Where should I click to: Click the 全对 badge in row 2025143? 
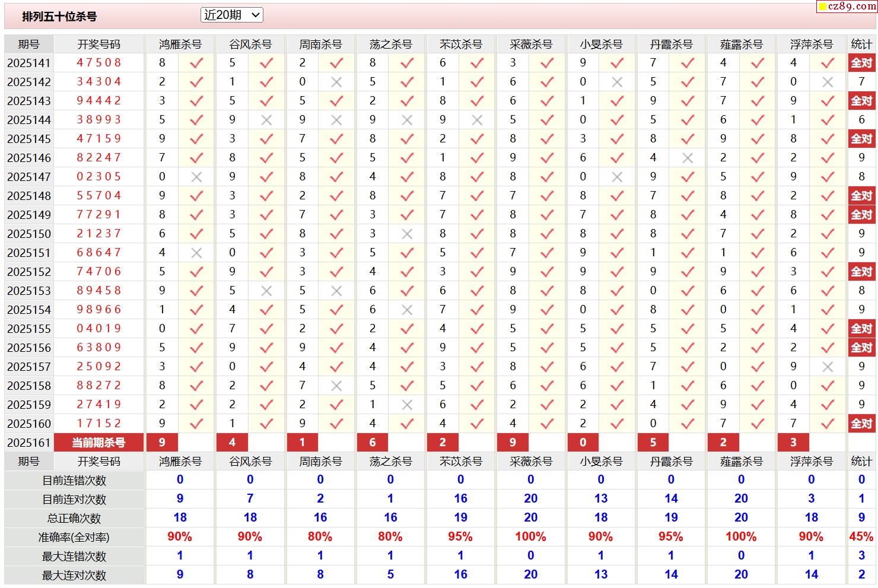coord(861,101)
